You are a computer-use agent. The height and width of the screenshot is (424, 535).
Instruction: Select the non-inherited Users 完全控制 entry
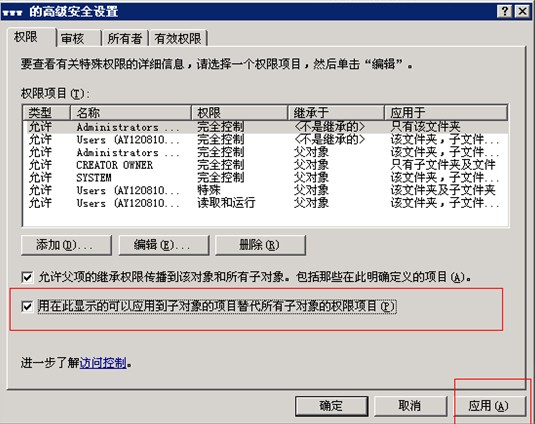[265, 140]
